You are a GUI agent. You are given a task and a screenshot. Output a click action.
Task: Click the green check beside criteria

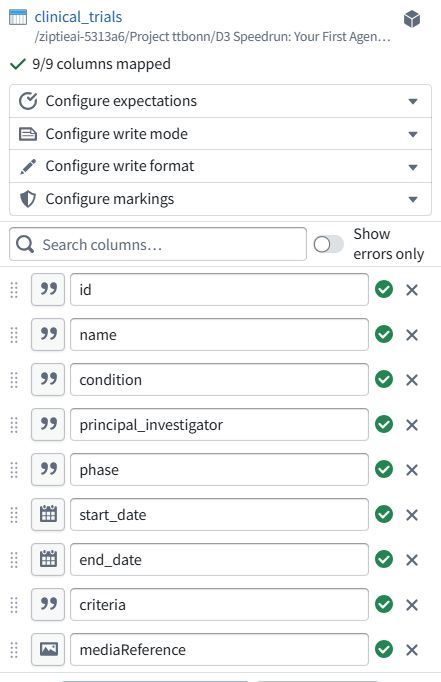point(384,605)
